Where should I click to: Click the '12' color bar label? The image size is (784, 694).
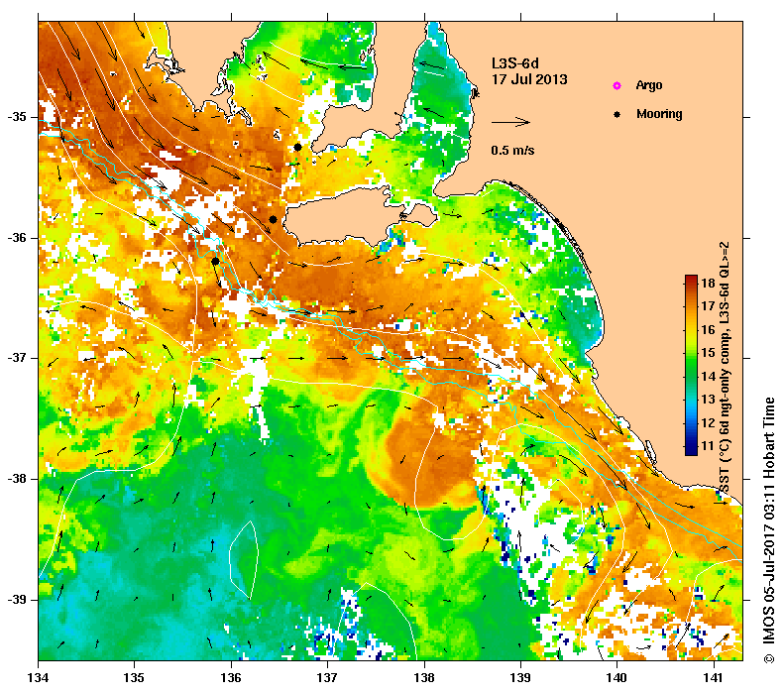tap(708, 422)
